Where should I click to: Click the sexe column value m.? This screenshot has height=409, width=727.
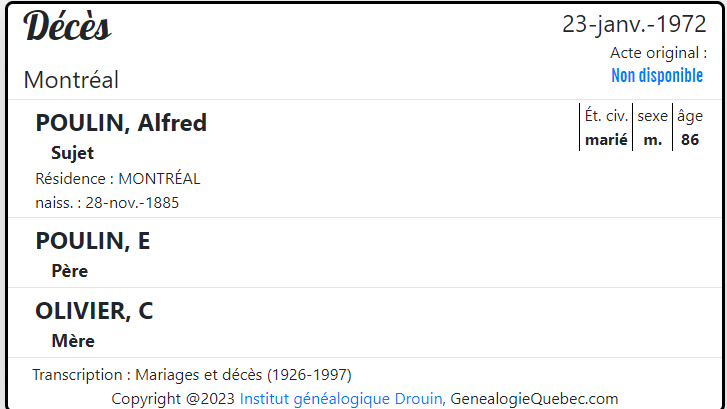tap(653, 140)
